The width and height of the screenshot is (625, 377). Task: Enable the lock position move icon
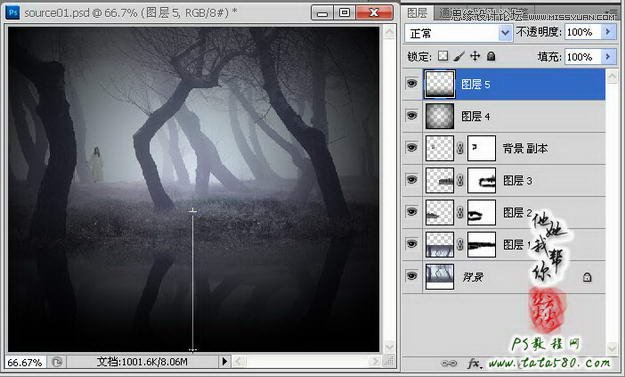(x=475, y=56)
